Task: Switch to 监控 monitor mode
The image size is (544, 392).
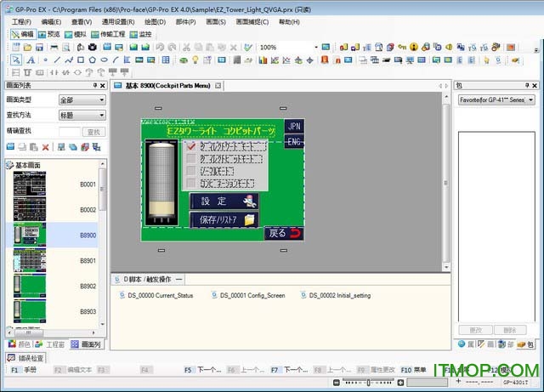Action: tap(140, 34)
